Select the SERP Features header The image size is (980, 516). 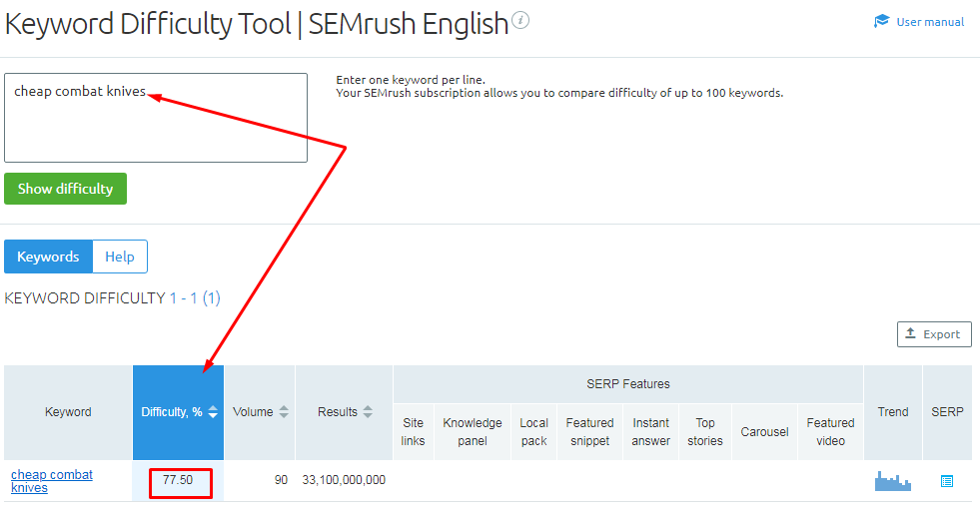click(x=628, y=384)
